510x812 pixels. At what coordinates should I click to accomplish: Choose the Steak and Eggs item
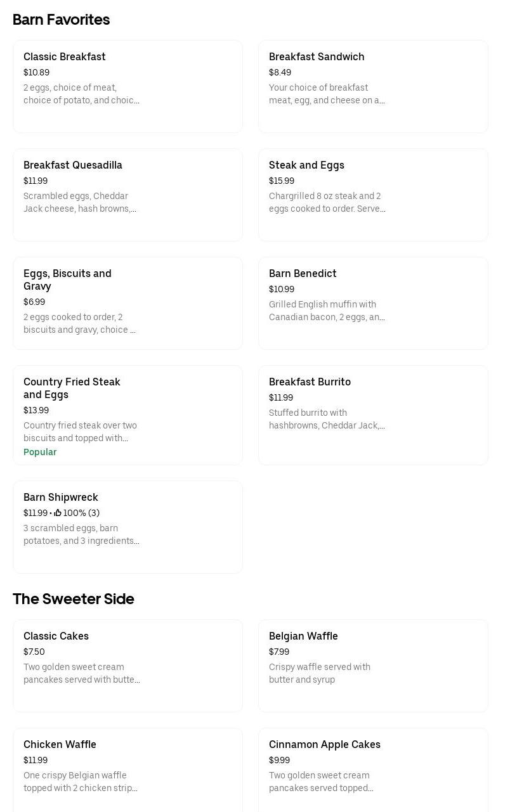(x=372, y=195)
